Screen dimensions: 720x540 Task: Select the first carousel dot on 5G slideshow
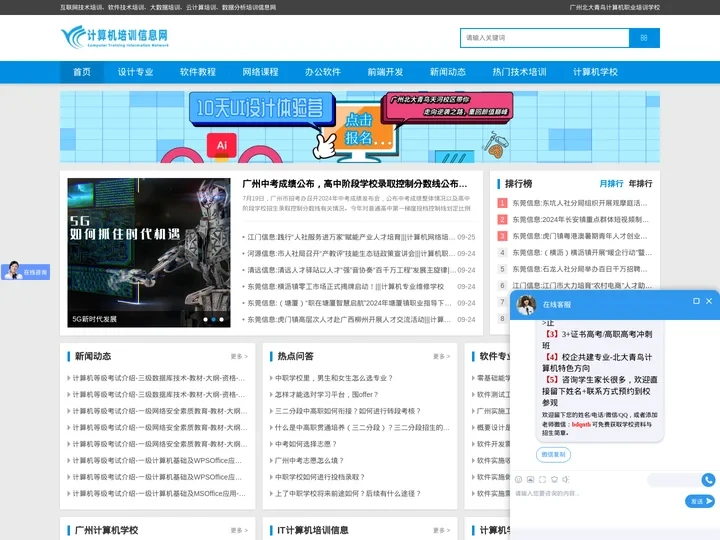click(205, 319)
